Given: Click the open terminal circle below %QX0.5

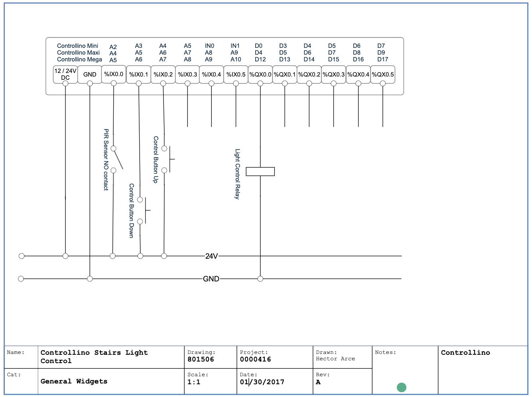Looking at the screenshot, I should 383,83.
